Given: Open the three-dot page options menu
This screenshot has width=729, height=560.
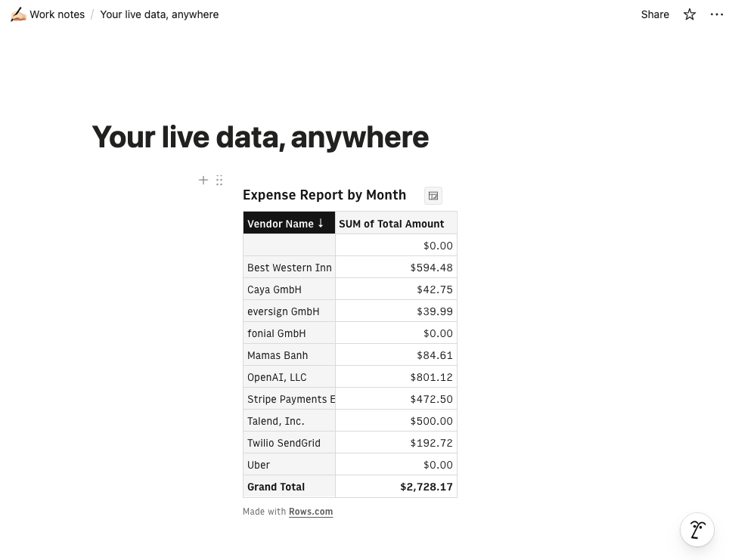Looking at the screenshot, I should [x=716, y=14].
